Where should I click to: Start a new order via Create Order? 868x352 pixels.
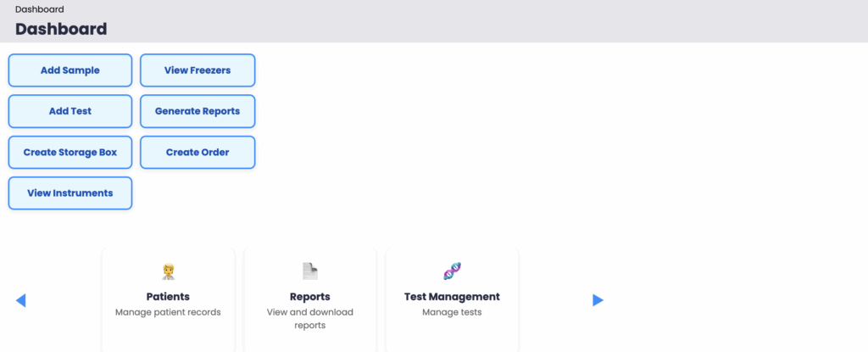click(198, 152)
